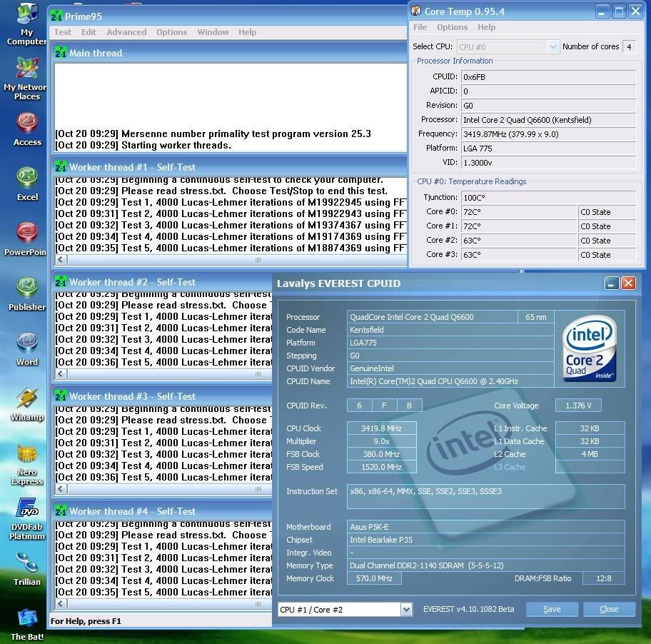Launch PowerPoint from the desktop

coord(26,239)
